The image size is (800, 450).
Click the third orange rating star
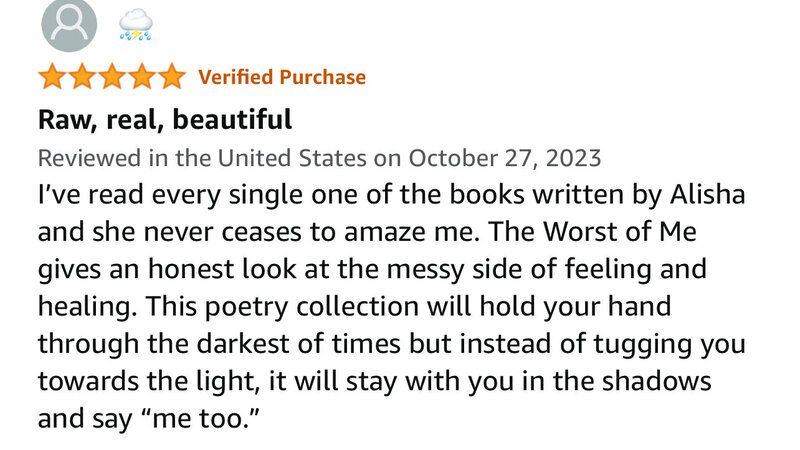[x=112, y=77]
